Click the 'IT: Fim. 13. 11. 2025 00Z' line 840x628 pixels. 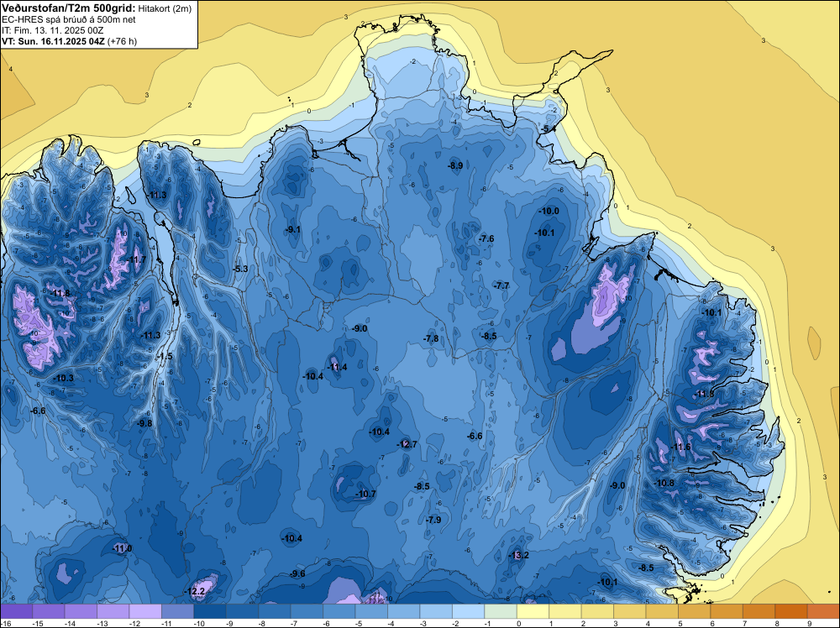(x=52, y=30)
